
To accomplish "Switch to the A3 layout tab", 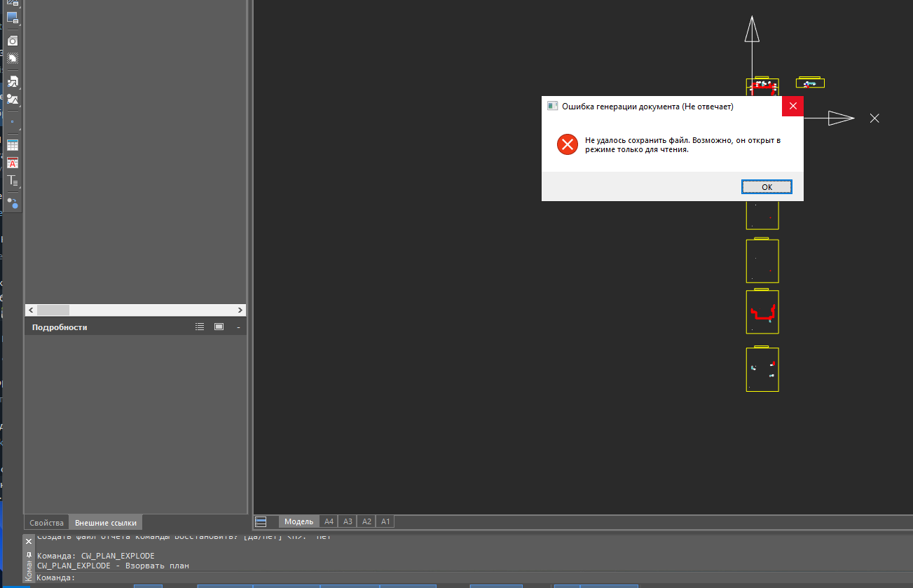I will pyautogui.click(x=348, y=521).
